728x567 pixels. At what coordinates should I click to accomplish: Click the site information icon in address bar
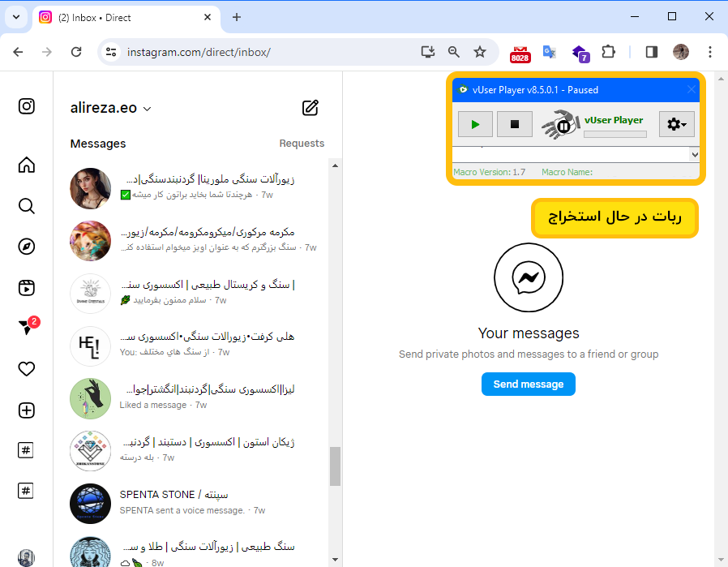[111, 52]
